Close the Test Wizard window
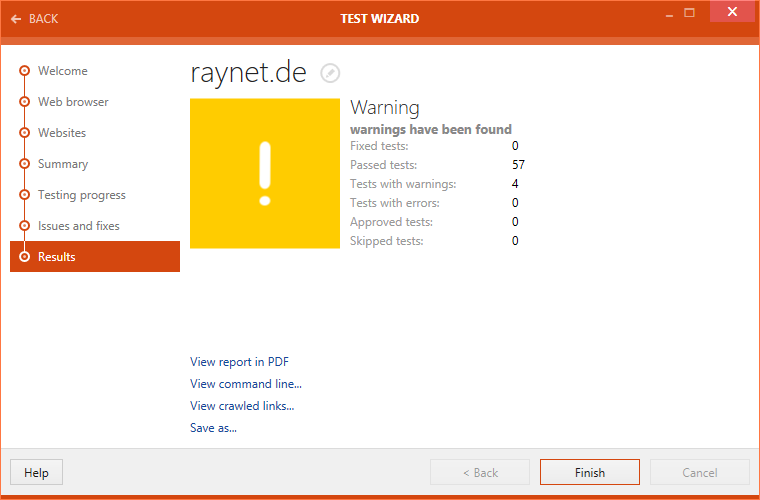 (x=732, y=12)
